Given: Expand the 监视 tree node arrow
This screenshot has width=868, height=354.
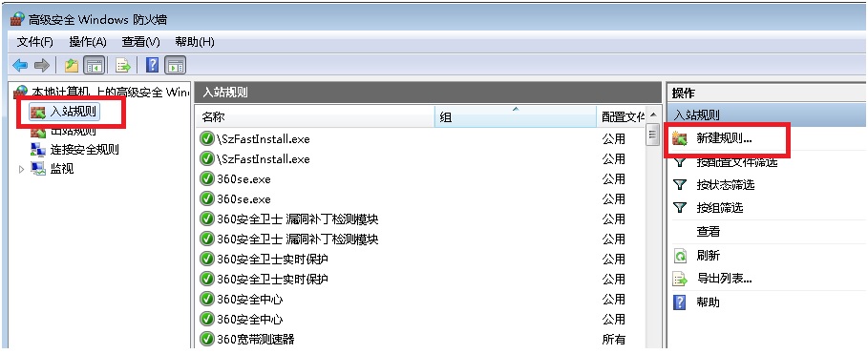Looking at the screenshot, I should pos(22,169).
